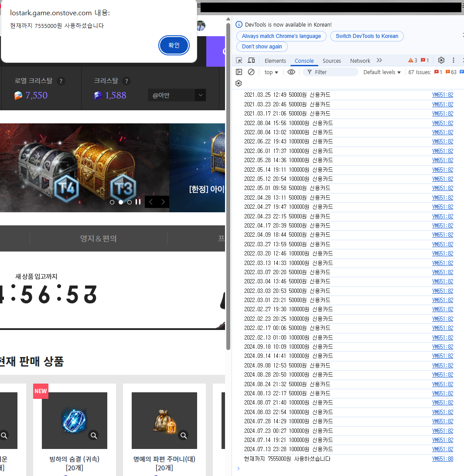Click console log 2022.02.17 00:06 50000원 신용카드

[x=287, y=328]
